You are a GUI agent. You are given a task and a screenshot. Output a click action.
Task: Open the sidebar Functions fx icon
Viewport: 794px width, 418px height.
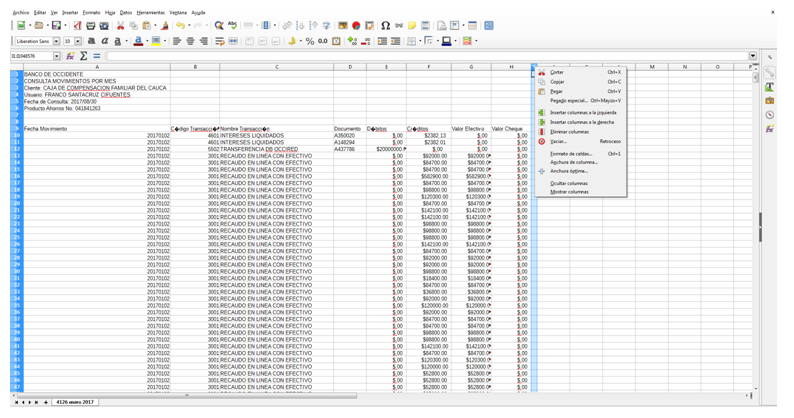tap(769, 129)
